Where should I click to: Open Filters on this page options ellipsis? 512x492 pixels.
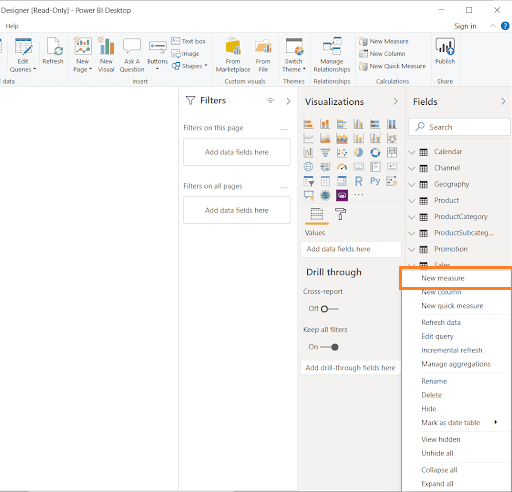[x=284, y=129]
